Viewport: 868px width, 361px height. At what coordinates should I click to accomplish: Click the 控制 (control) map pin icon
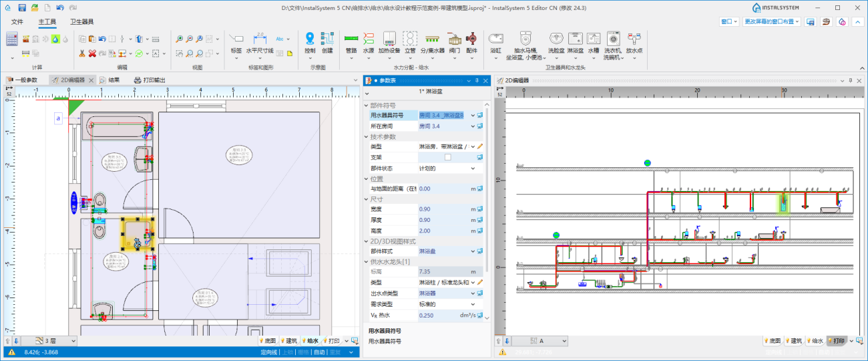pos(310,39)
